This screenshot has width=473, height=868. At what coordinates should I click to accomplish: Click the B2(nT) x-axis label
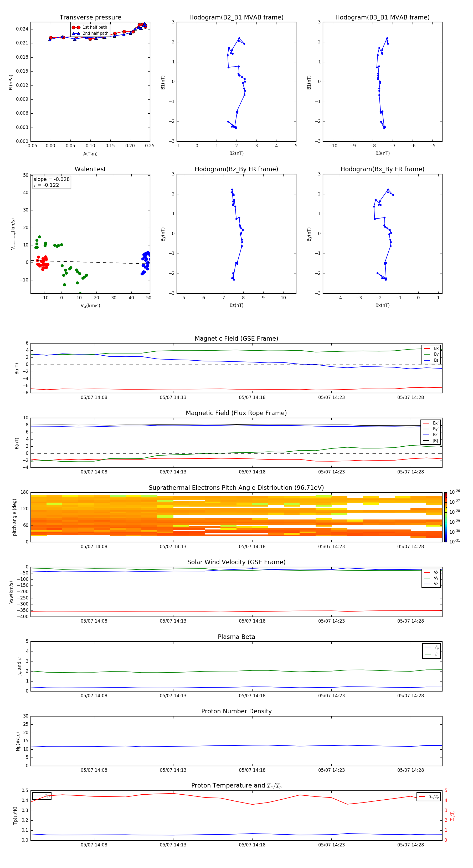click(236, 153)
